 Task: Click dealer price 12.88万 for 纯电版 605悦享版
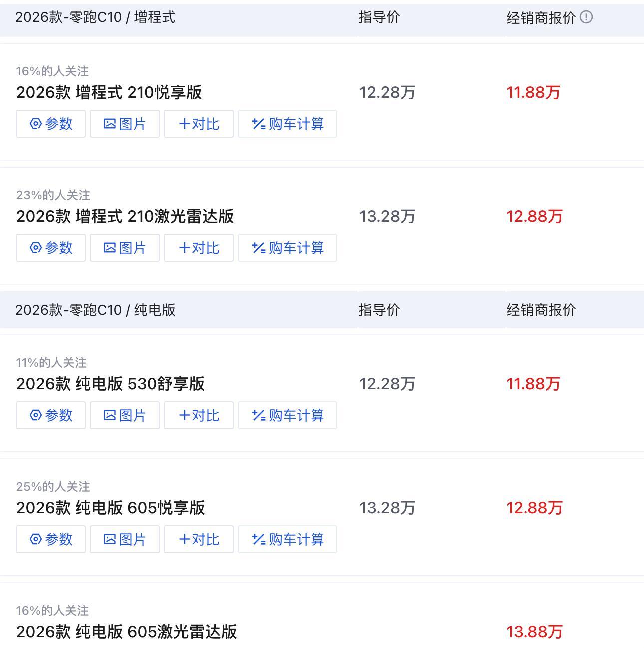tap(534, 508)
